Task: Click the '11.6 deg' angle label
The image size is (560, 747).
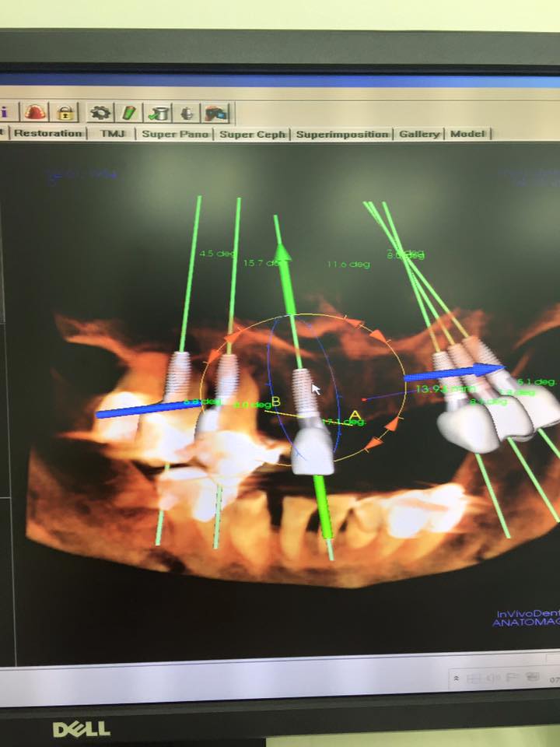Action: (348, 264)
